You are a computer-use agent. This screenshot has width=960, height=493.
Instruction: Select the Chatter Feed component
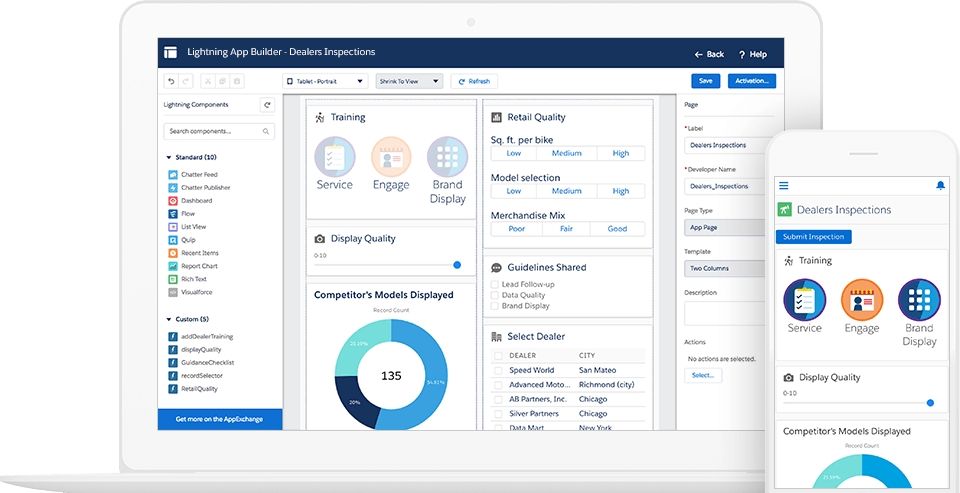[193, 175]
